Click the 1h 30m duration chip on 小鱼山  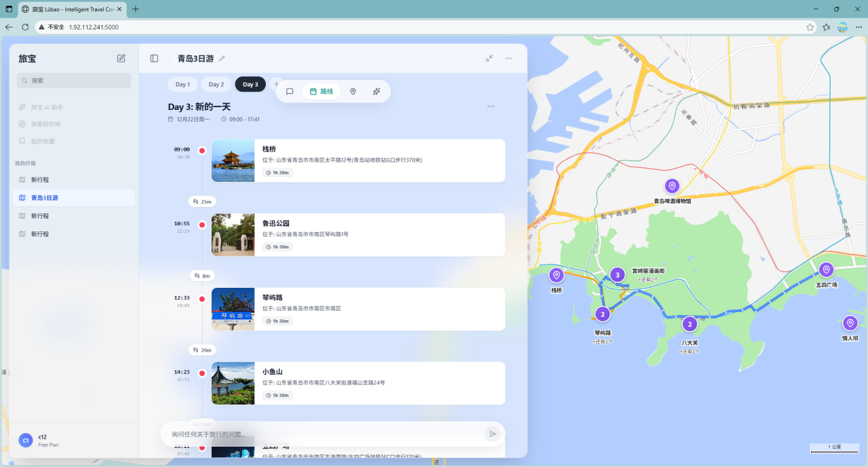[x=277, y=395]
